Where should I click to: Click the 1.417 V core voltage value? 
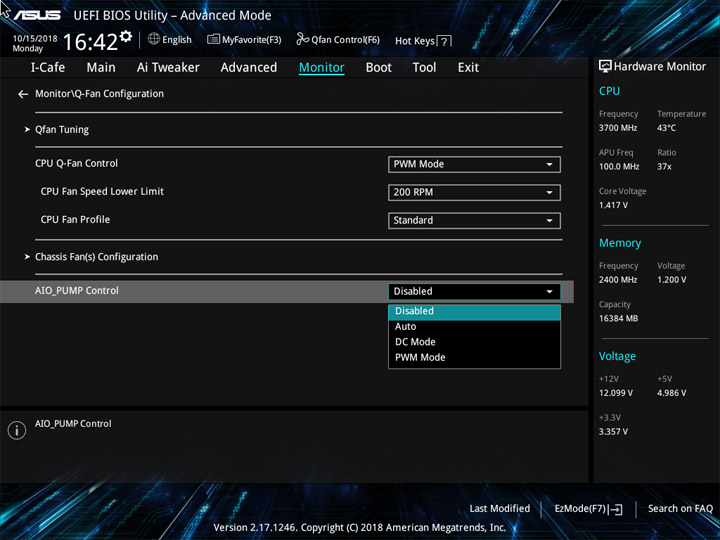pyautogui.click(x=613, y=205)
